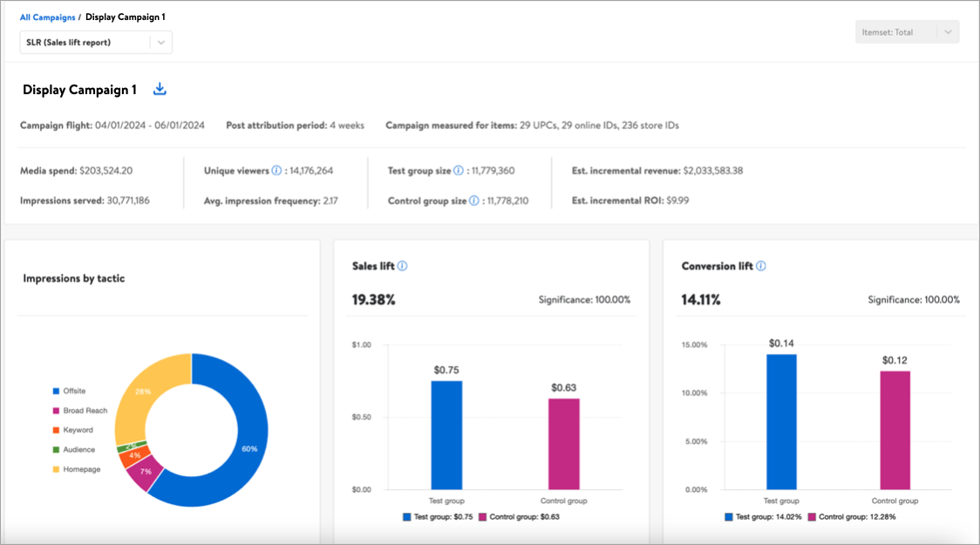Viewport: 980px width, 545px height.
Task: Go to All Campaigns breadcrumb link
Action: [47, 17]
